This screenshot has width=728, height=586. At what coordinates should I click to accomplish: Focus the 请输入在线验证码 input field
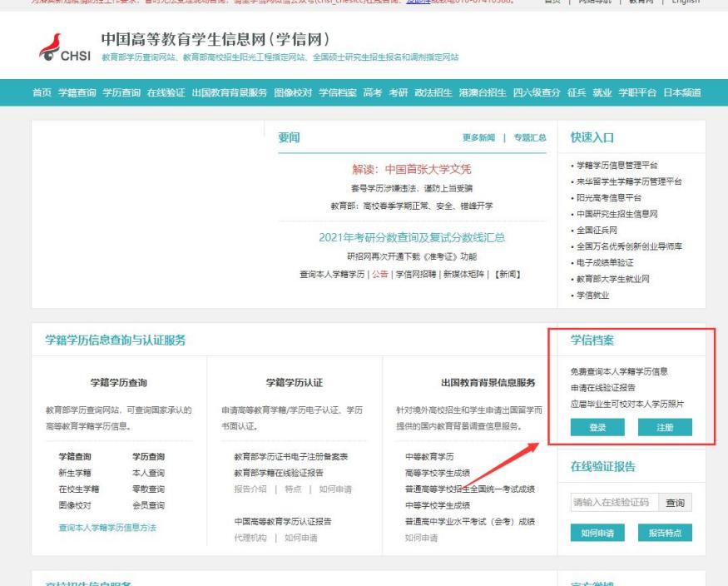612,503
